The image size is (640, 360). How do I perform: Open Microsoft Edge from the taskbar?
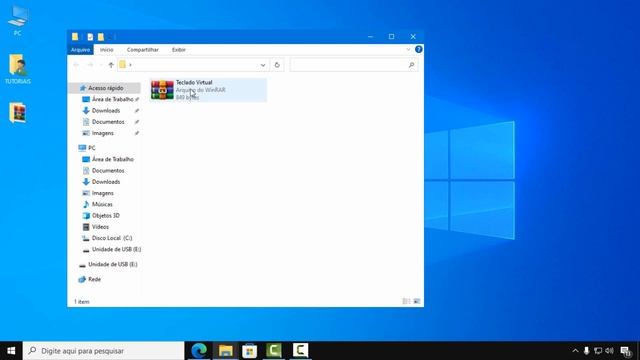pos(199,351)
